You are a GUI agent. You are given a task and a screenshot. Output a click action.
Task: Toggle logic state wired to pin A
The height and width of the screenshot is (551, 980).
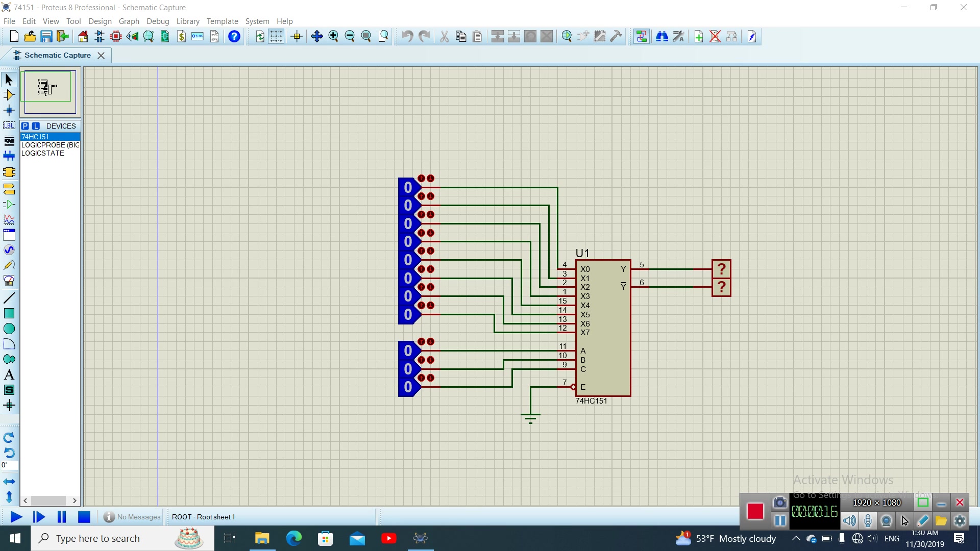tap(408, 350)
